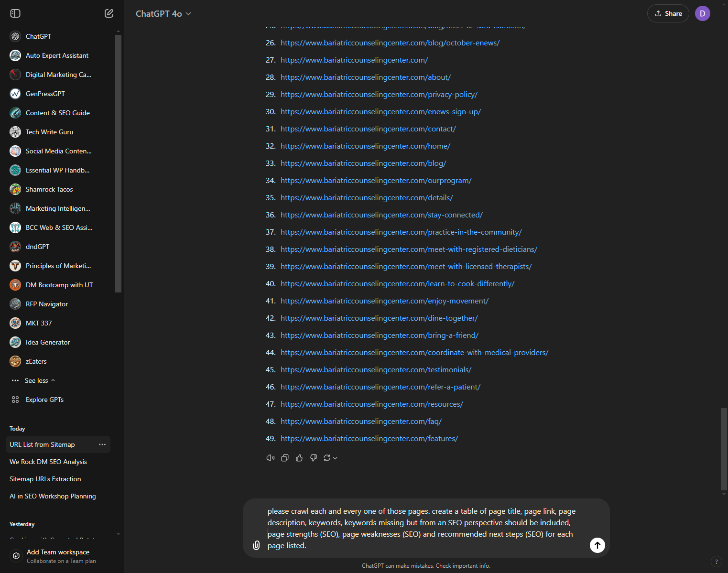Open RFP Navigator GPT

60,304
